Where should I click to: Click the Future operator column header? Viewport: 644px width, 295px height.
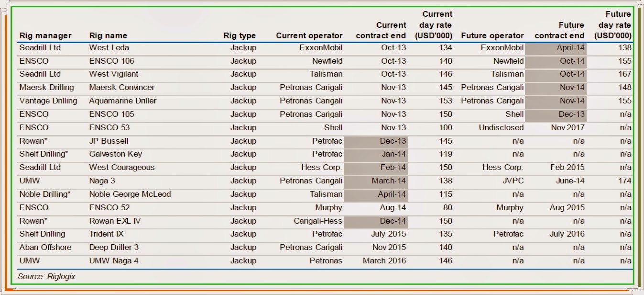[492, 35]
